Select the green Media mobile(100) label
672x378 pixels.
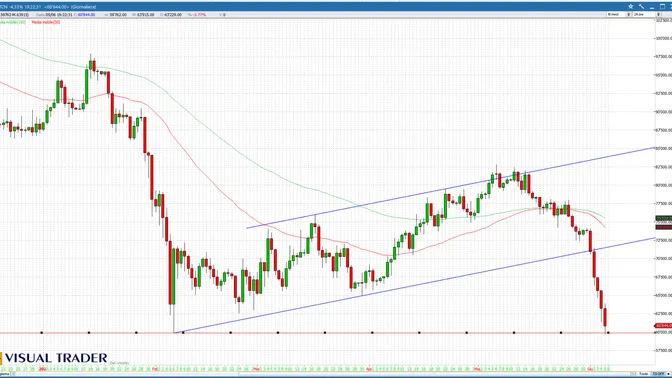(12, 22)
